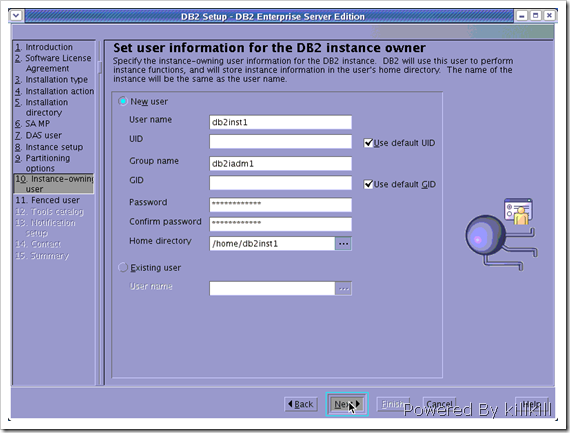Go to step 4 Installation action
This screenshot has width=570, height=433.
tap(54, 91)
